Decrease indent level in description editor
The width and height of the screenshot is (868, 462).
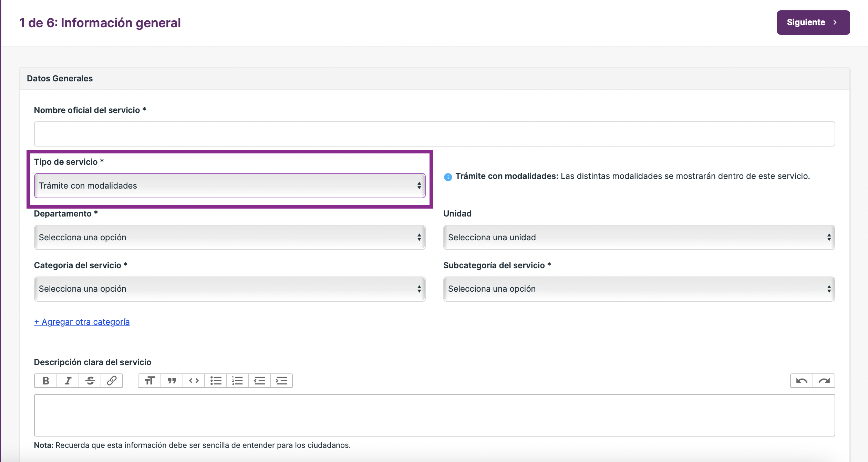click(x=259, y=381)
